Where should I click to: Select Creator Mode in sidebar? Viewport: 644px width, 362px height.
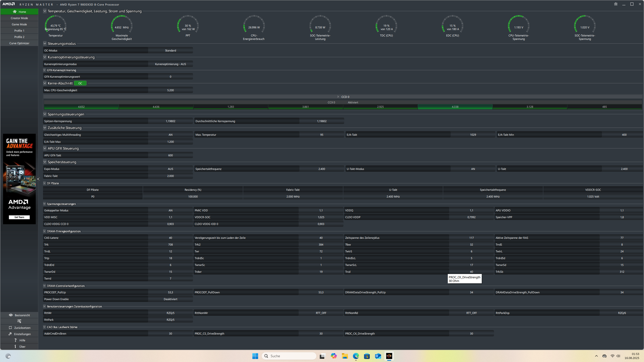[19, 18]
